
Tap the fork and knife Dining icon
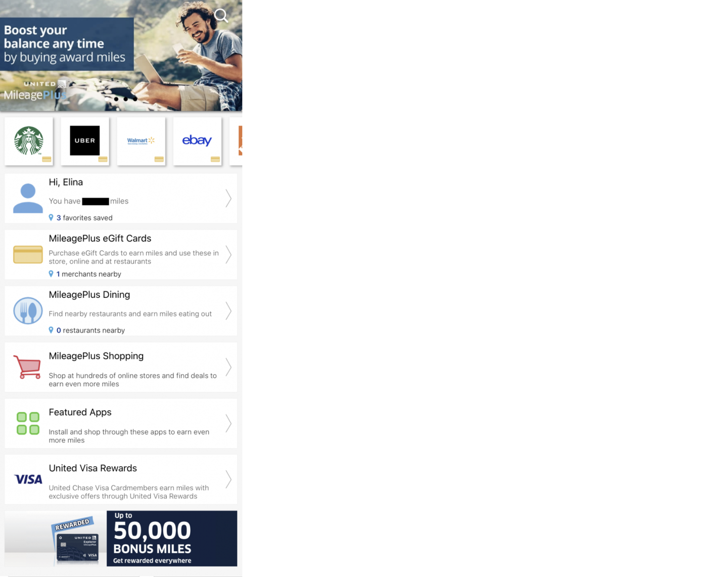tap(28, 310)
